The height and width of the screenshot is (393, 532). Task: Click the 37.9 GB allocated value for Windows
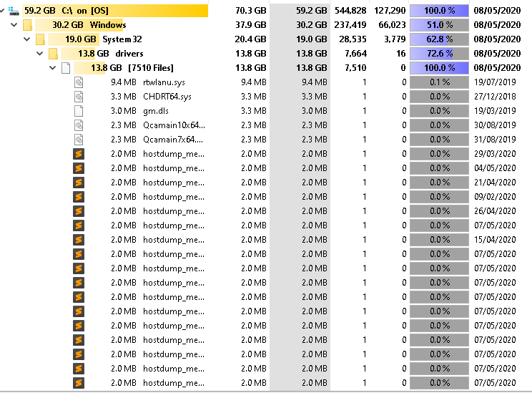coord(251,25)
